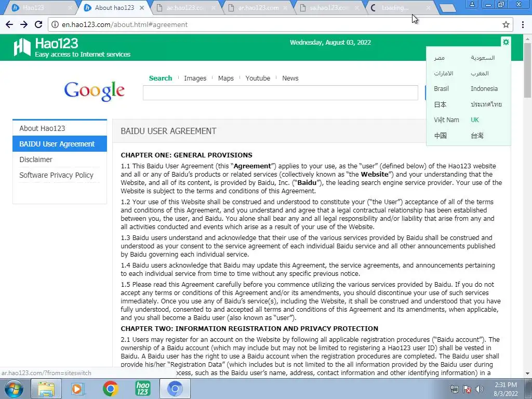Select Youtube search option

coord(258,78)
